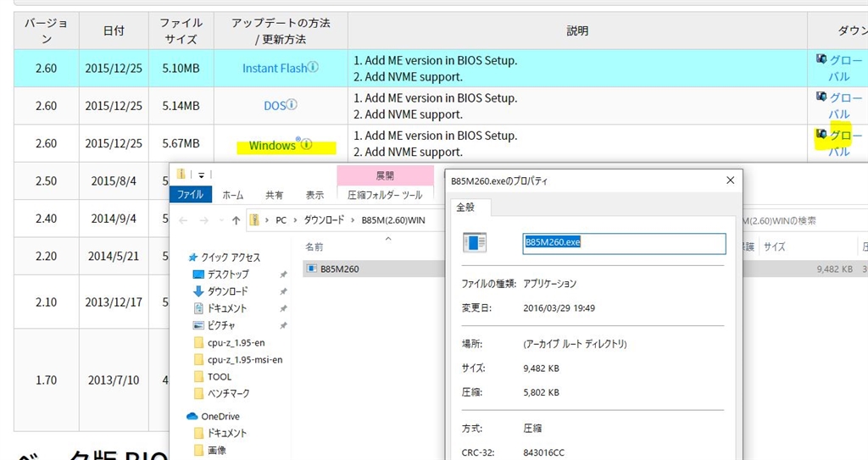This screenshot has width=868, height=460.
Task: Open the DOS update method link
Action: [275, 106]
